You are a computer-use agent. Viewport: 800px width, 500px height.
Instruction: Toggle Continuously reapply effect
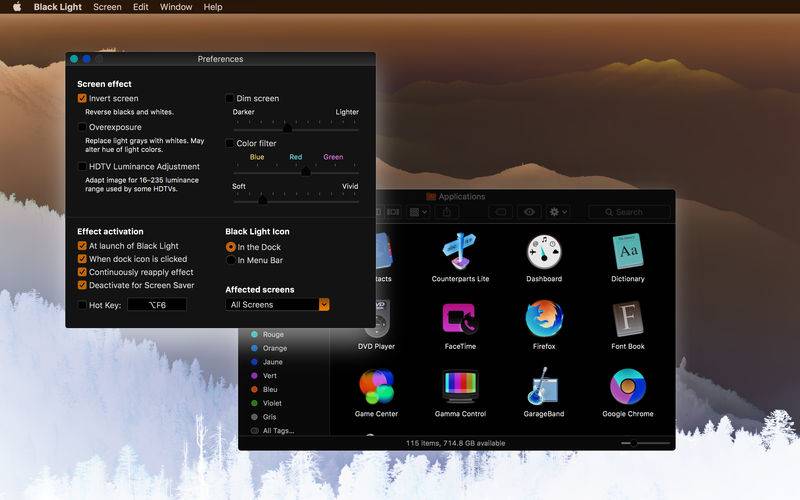coord(82,272)
